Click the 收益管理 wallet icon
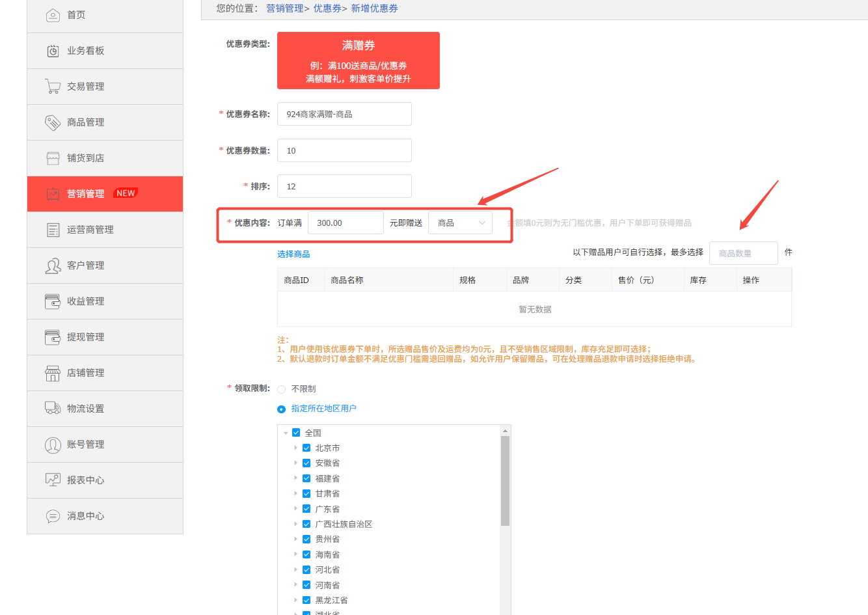868x615 pixels. (x=53, y=301)
